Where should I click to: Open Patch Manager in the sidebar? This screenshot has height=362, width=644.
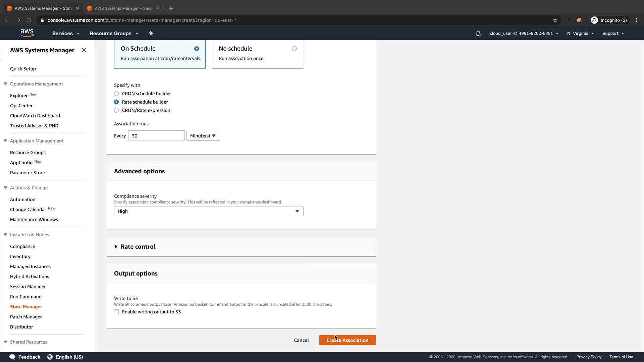coord(26,317)
